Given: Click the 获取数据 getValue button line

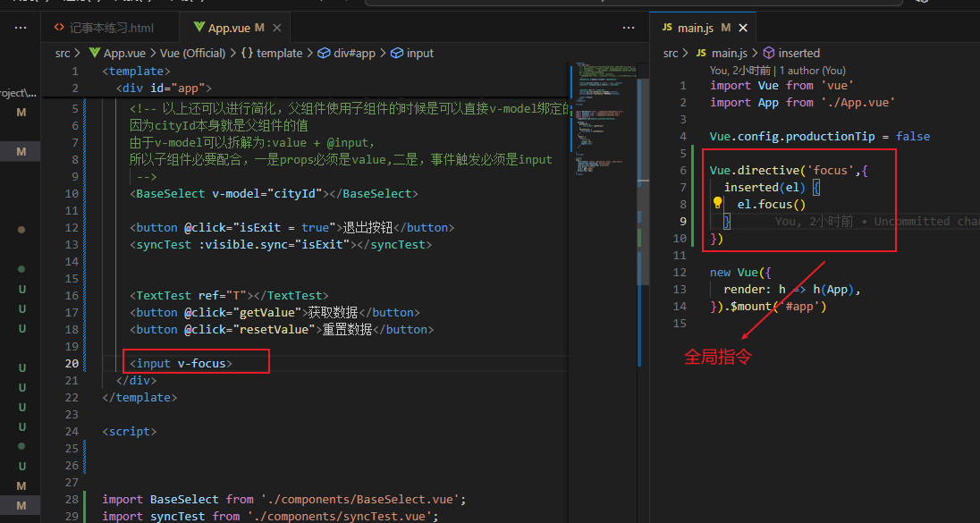Looking at the screenshot, I should coord(275,312).
